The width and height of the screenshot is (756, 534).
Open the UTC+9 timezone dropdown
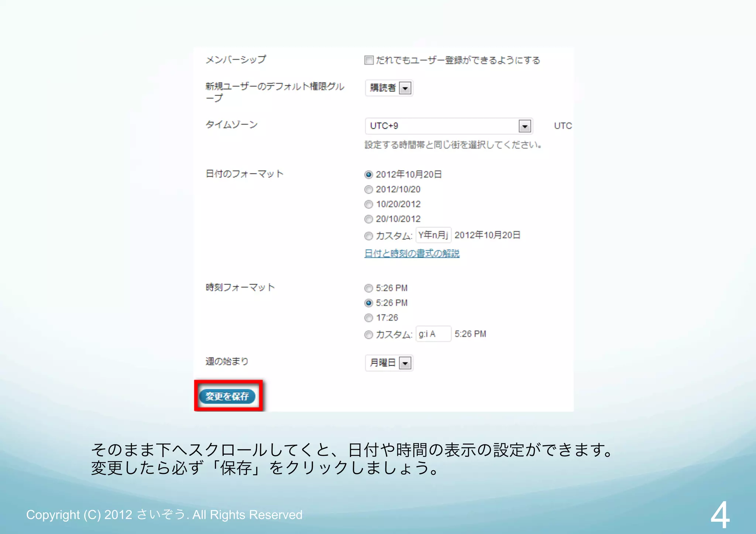pyautogui.click(x=449, y=126)
